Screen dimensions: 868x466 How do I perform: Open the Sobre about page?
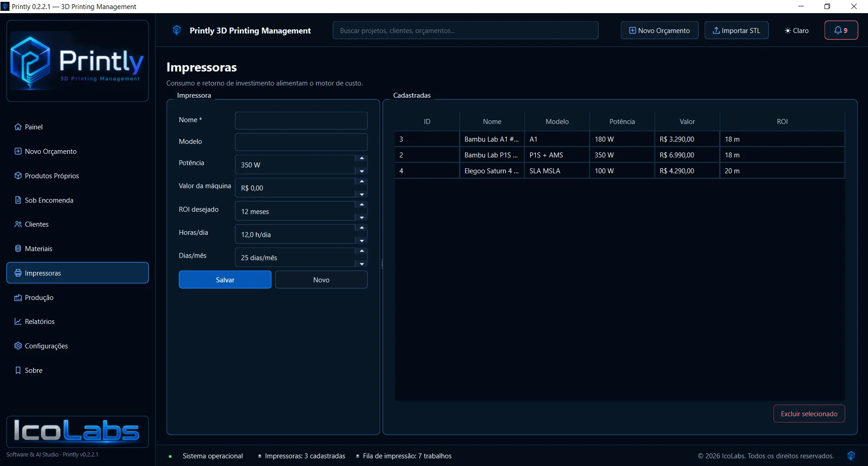click(77, 371)
